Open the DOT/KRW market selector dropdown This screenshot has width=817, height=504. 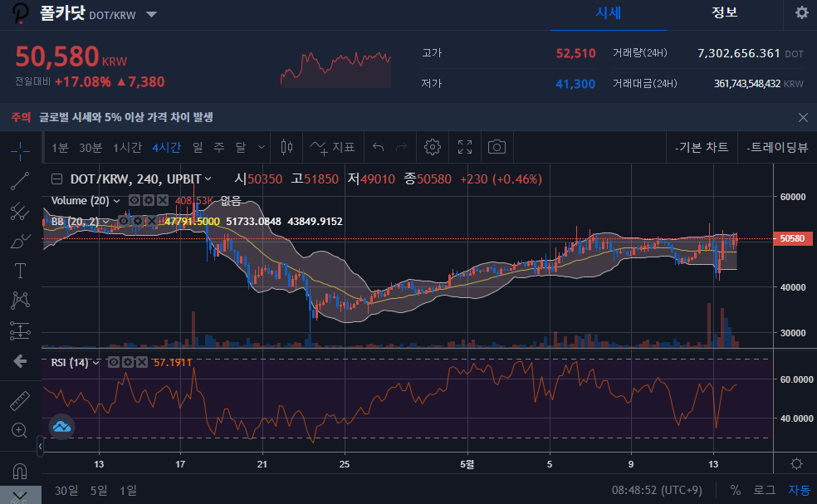[152, 14]
